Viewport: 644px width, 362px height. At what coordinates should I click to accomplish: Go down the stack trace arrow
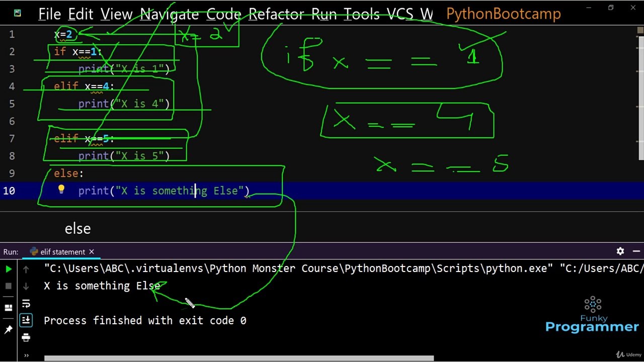pos(26,286)
